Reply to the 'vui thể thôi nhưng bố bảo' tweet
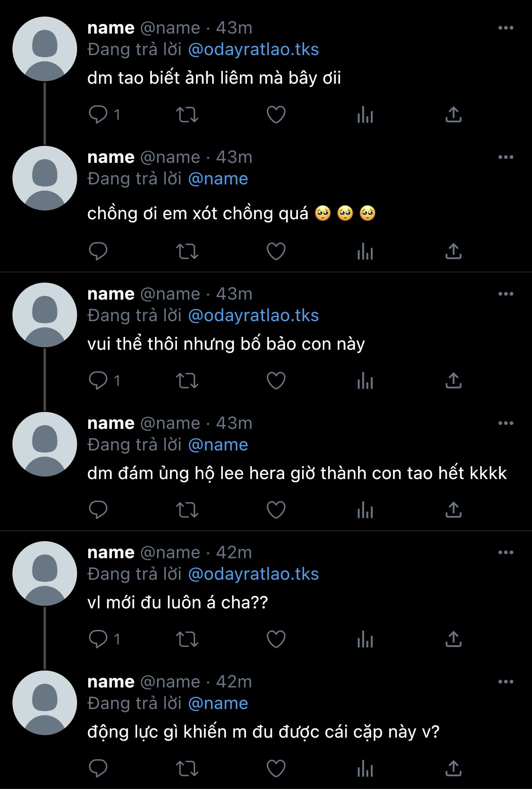 [99, 380]
